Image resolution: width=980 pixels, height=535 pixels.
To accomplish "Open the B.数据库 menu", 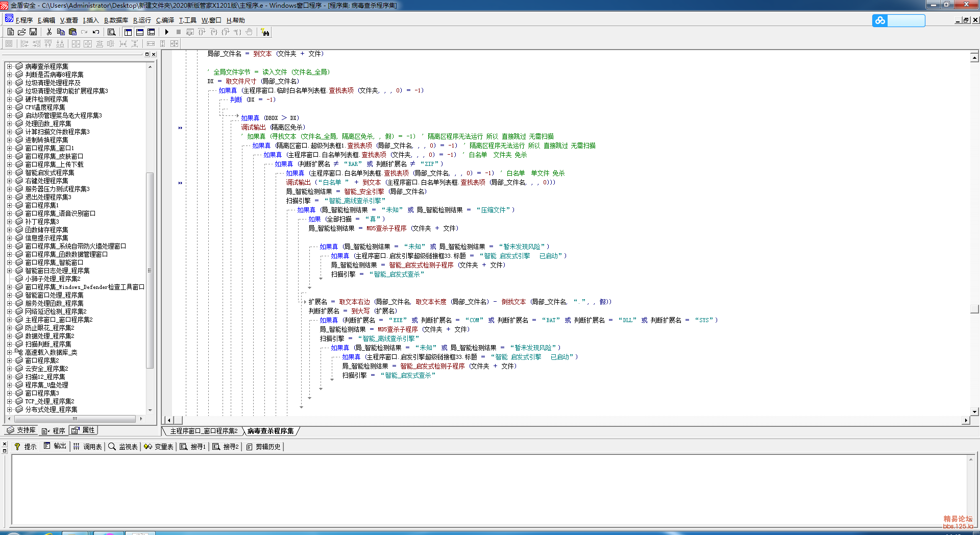I will pos(116,20).
